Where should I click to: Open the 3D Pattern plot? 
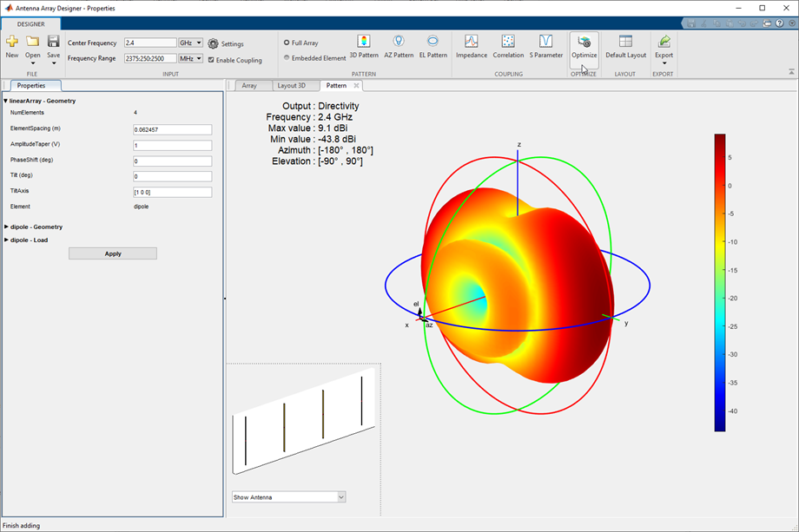click(364, 45)
